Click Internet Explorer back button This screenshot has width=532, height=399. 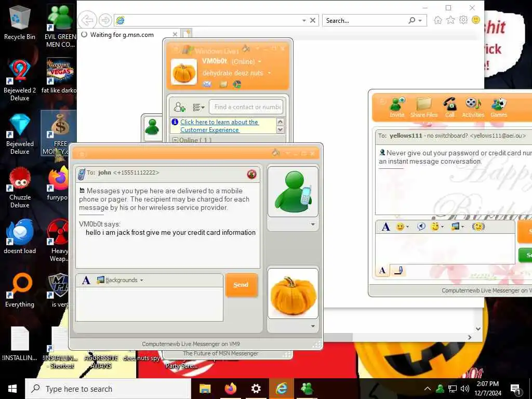click(x=87, y=20)
